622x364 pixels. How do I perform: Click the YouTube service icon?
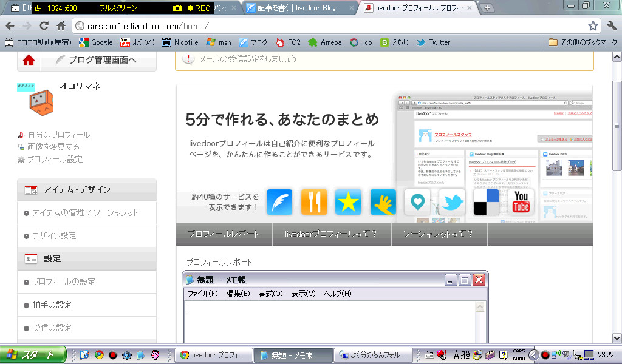click(x=521, y=202)
